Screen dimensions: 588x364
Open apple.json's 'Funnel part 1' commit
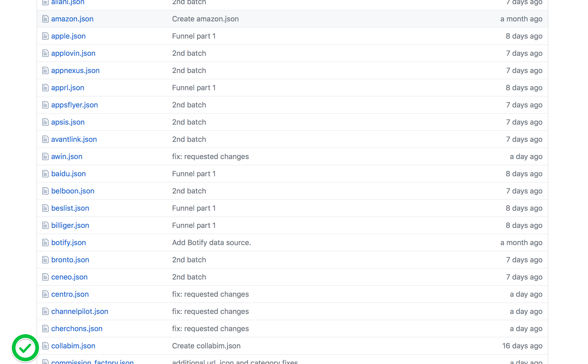[x=194, y=36]
